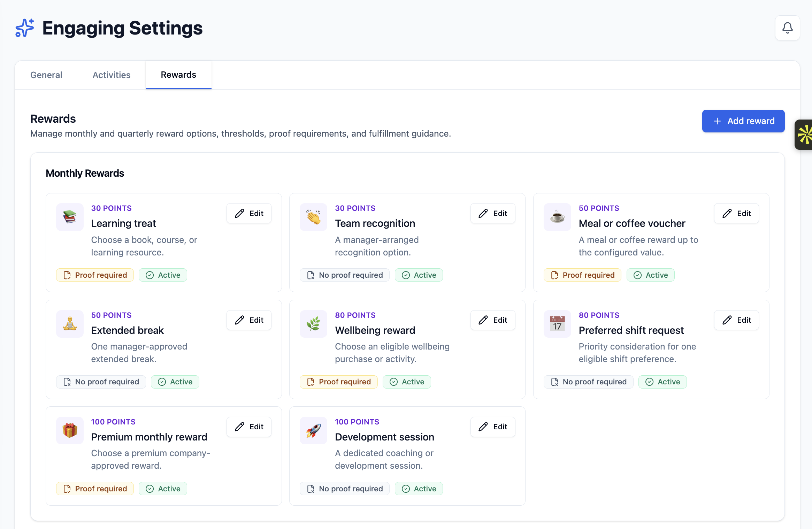Edit the Meal or coffee voucher reward
The height and width of the screenshot is (529, 812).
pyautogui.click(x=736, y=213)
